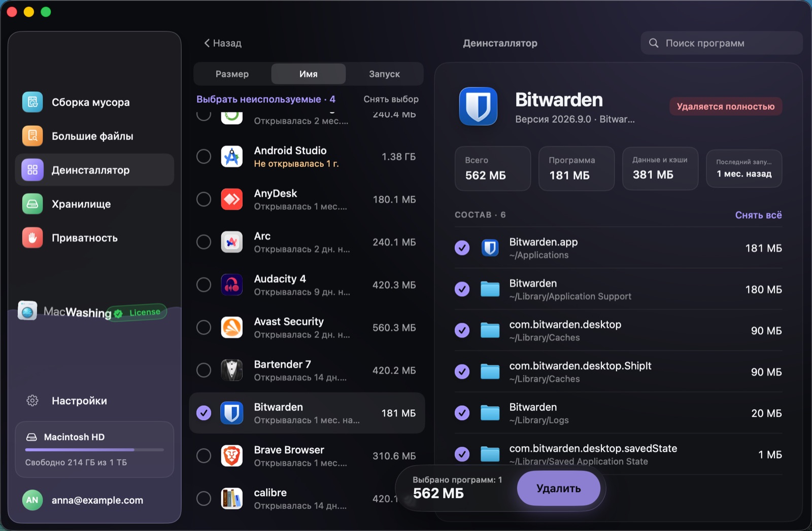812x531 pixels.
Task: Check the Audacity 4 selection circle
Action: [x=204, y=285]
